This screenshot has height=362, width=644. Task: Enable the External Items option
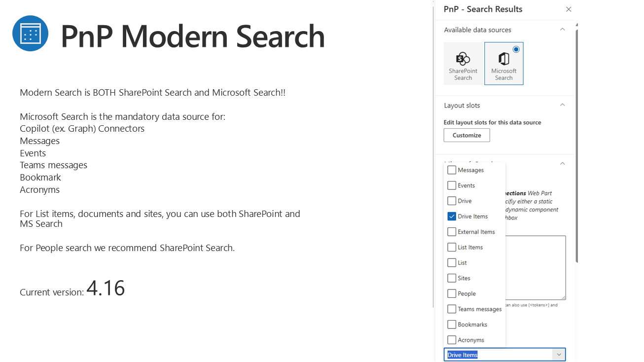click(452, 232)
